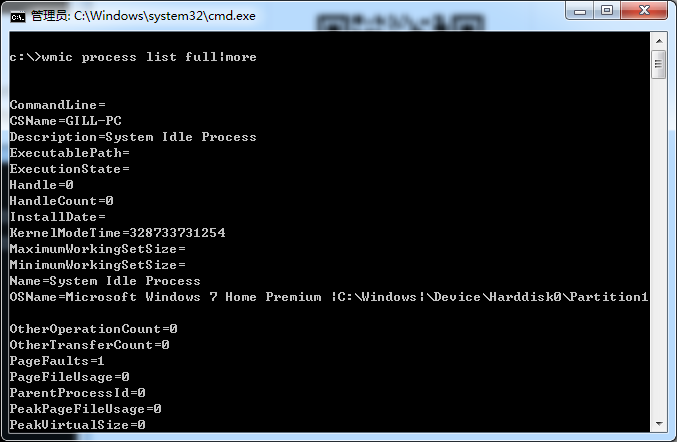Click the scrollbar down arrow

point(659,424)
